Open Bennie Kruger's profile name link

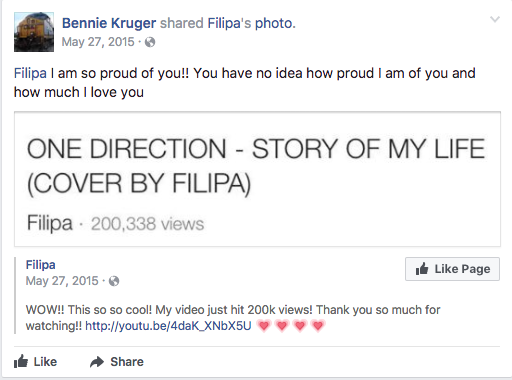tap(109, 23)
